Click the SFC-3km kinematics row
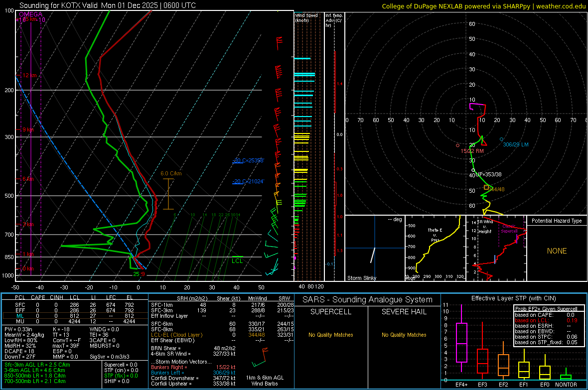The image size is (588, 390). pyautogui.click(x=222, y=310)
